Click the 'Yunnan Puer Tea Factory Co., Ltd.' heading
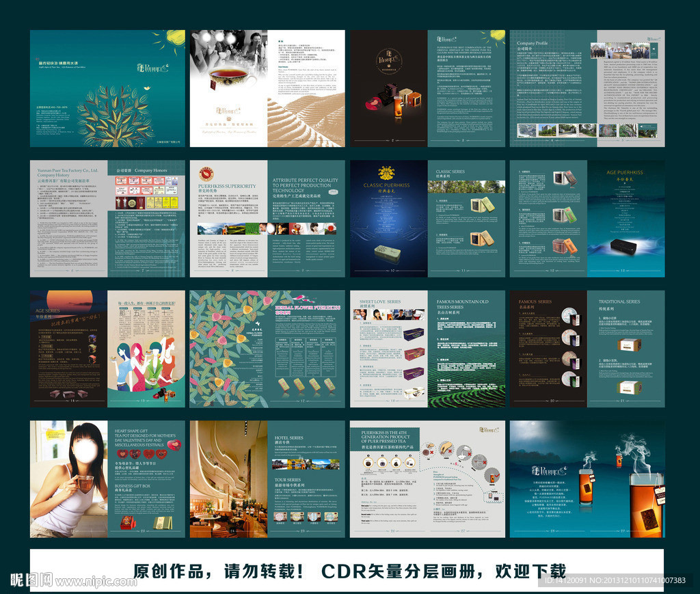This screenshot has width=700, height=594. coord(68,170)
